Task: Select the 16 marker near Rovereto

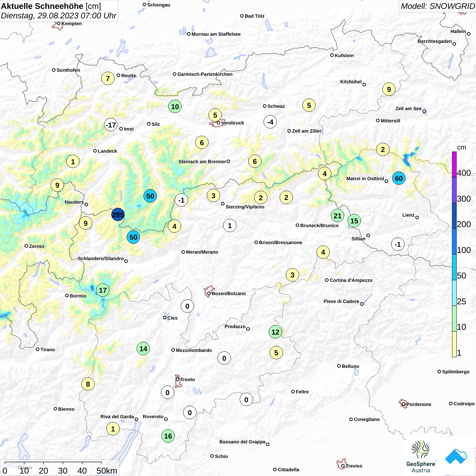Action: (x=168, y=436)
